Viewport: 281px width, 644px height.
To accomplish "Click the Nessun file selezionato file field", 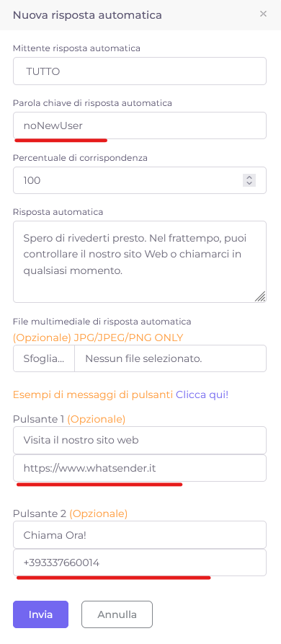I will click(170, 358).
